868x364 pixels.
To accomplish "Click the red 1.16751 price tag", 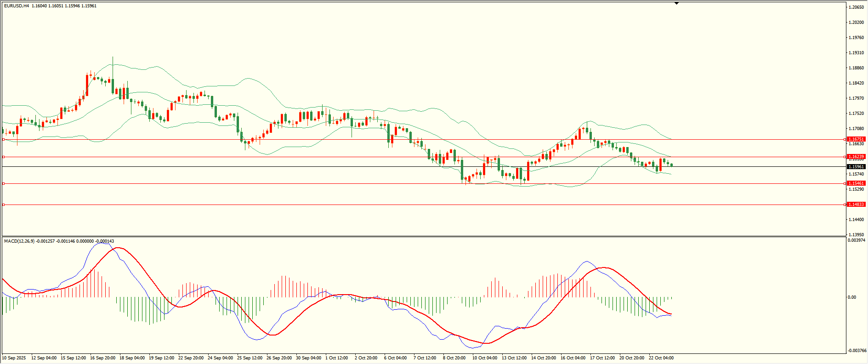I will click(x=856, y=139).
